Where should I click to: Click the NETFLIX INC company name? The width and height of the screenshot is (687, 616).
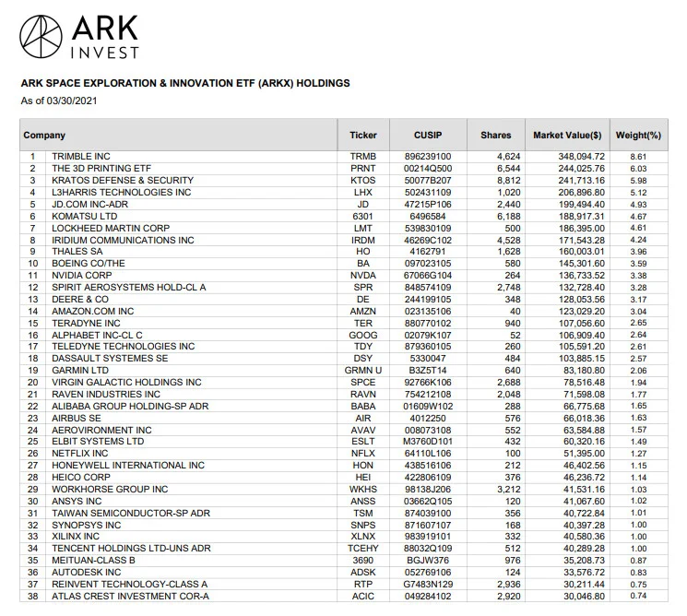79,453
